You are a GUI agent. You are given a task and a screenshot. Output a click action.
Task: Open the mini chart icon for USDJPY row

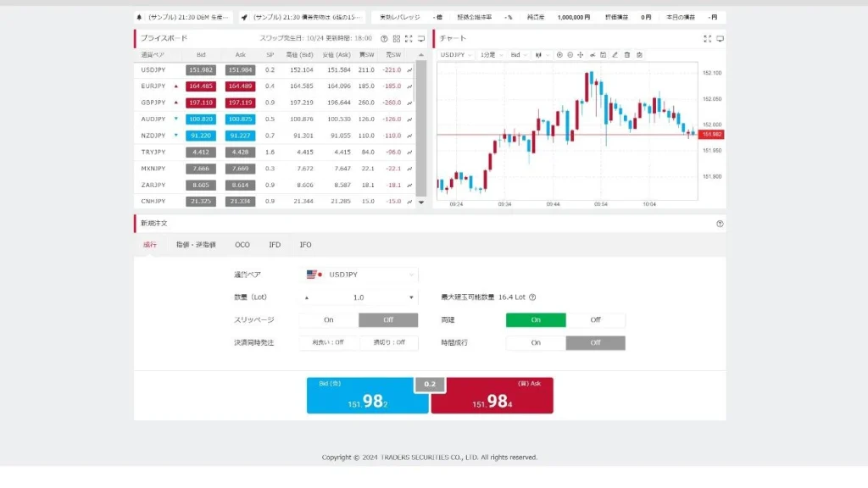pyautogui.click(x=409, y=70)
